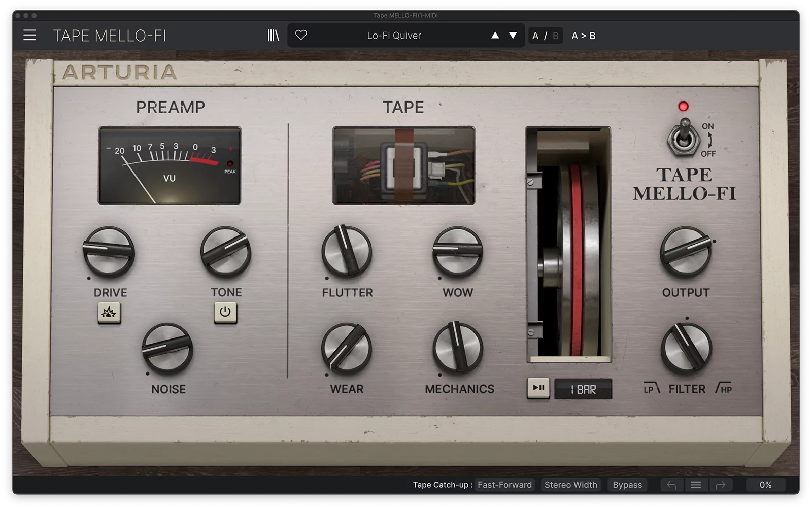Toggle Bypass in the bottom bar

pos(627,485)
